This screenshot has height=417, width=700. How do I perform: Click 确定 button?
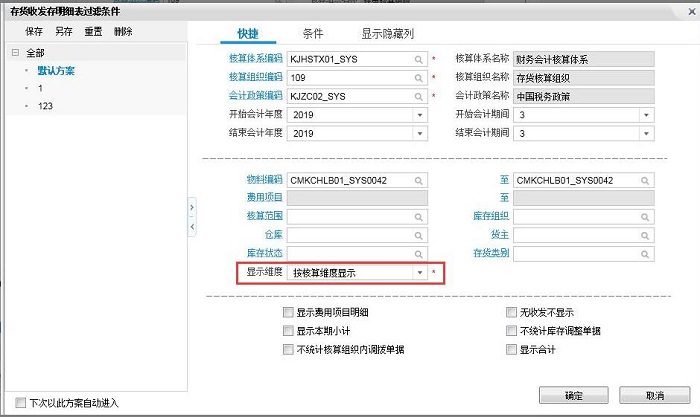573,395
